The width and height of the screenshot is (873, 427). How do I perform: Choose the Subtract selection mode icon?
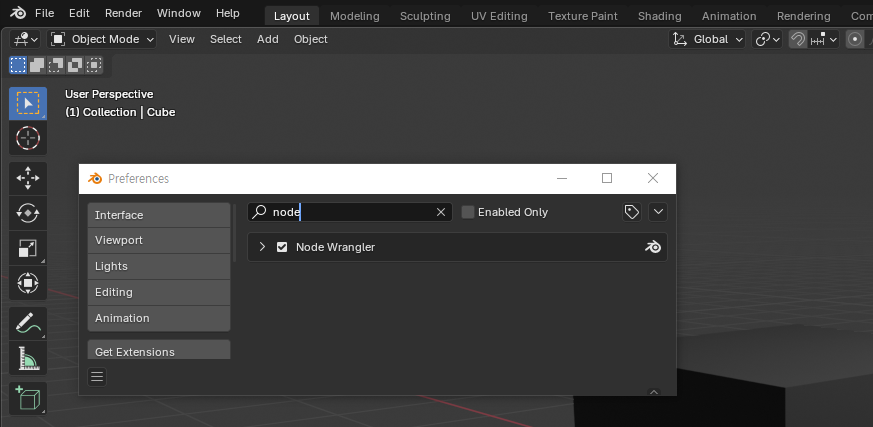(56, 65)
